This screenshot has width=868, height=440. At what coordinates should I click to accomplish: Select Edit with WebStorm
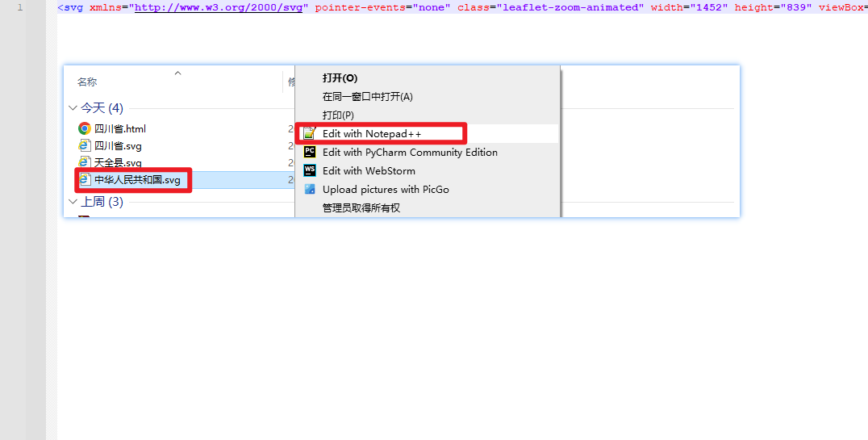coord(369,170)
